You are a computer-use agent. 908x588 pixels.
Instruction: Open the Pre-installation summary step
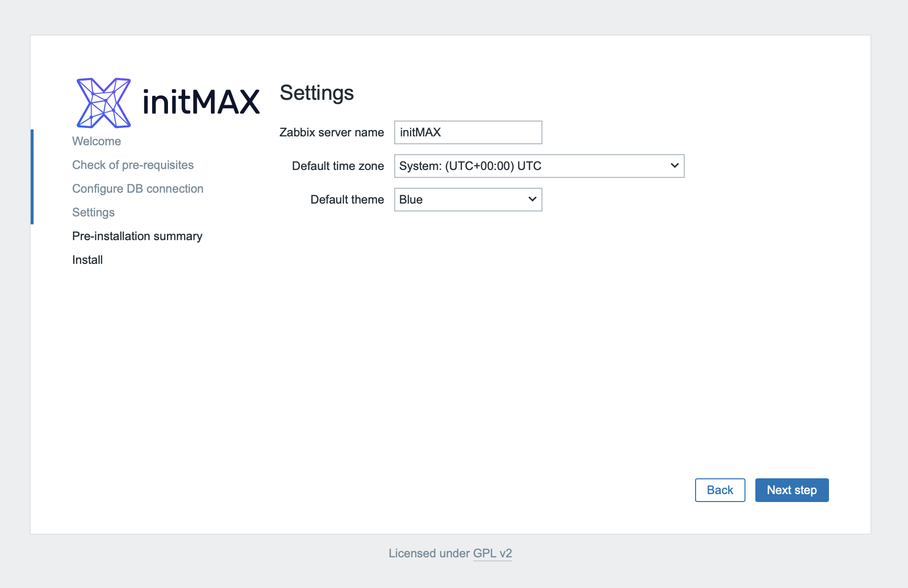(137, 236)
